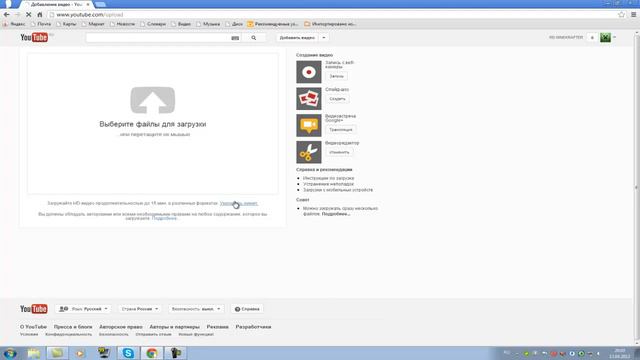Open the Почта bookmark
The height and width of the screenshot is (360, 640).
[41, 24]
